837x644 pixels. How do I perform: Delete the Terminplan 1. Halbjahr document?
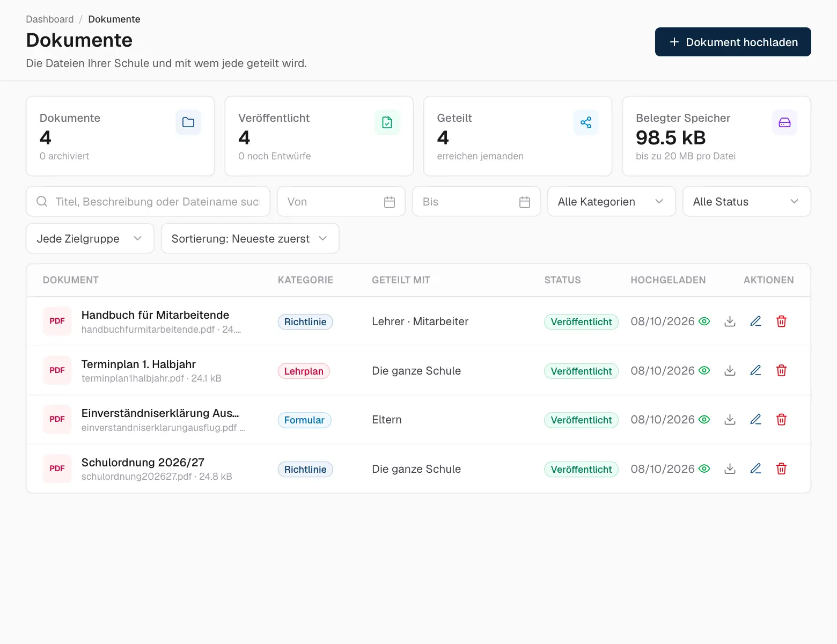point(781,370)
